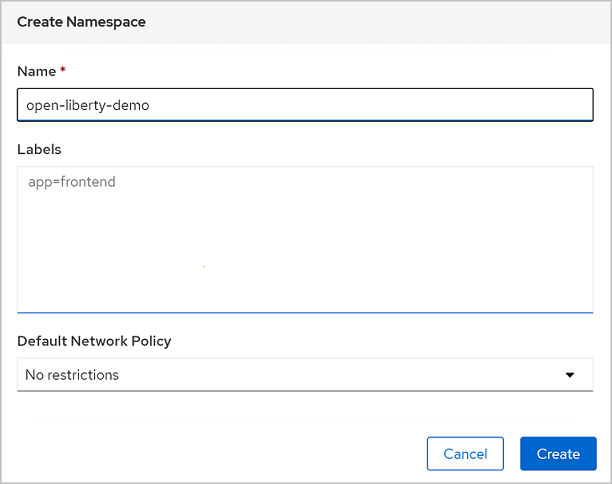This screenshot has width=612, height=484.
Task: Open the Default Network Policy dropdown
Action: [x=305, y=375]
